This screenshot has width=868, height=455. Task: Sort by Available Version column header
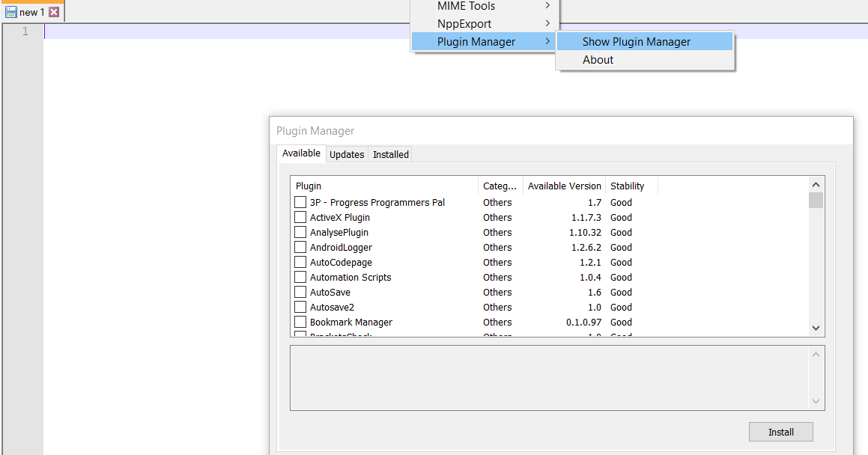564,186
